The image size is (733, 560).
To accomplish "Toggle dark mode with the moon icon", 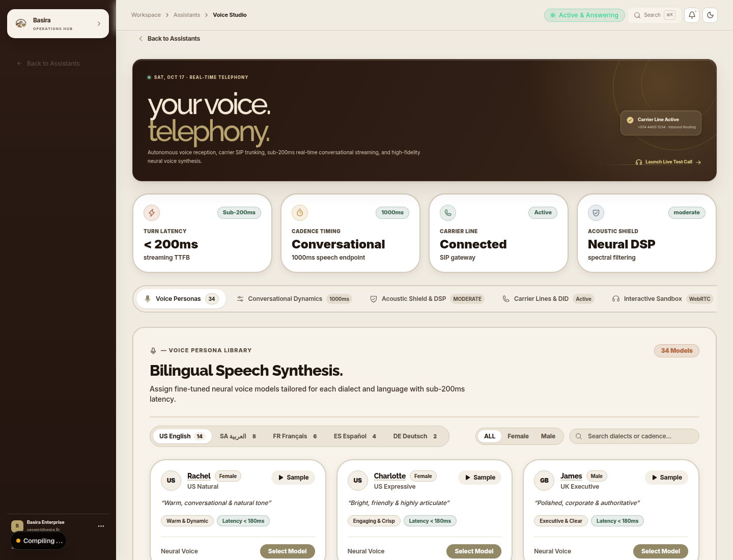I will 710,15.
